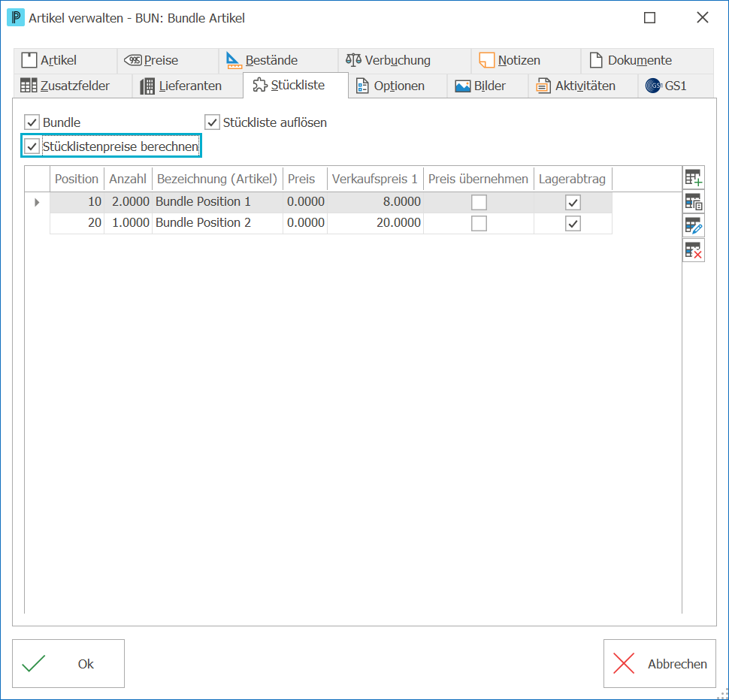
Task: Click the Abbrechen button
Action: click(660, 664)
